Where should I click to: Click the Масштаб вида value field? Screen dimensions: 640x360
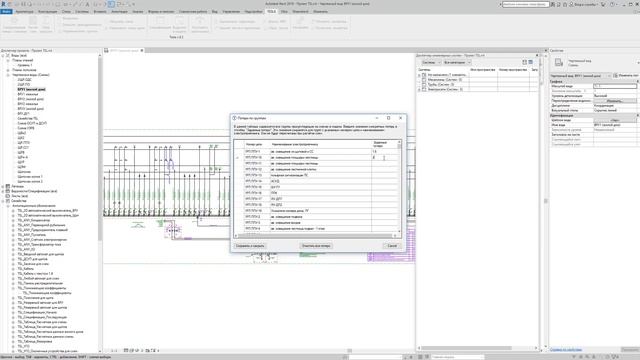615,86
